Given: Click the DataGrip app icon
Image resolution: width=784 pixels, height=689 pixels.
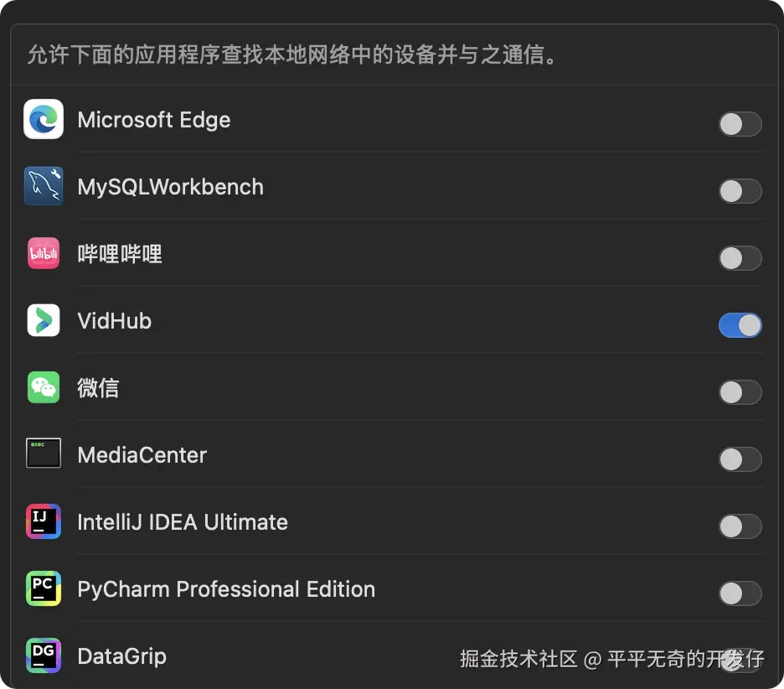Looking at the screenshot, I should (44, 655).
